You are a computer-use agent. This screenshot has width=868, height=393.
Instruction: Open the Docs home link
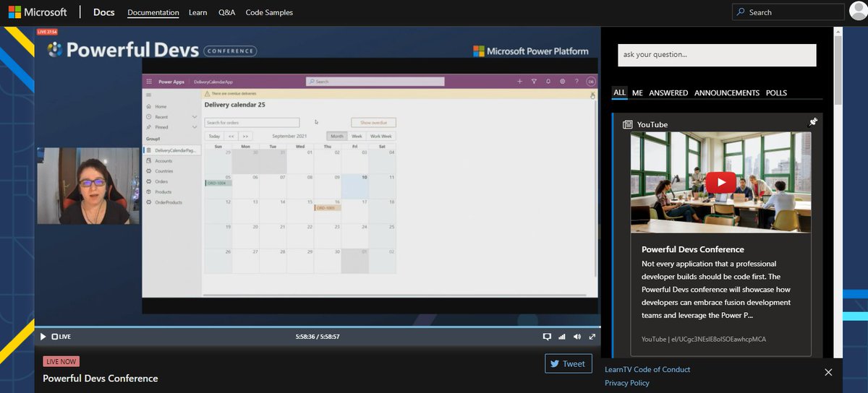(104, 12)
